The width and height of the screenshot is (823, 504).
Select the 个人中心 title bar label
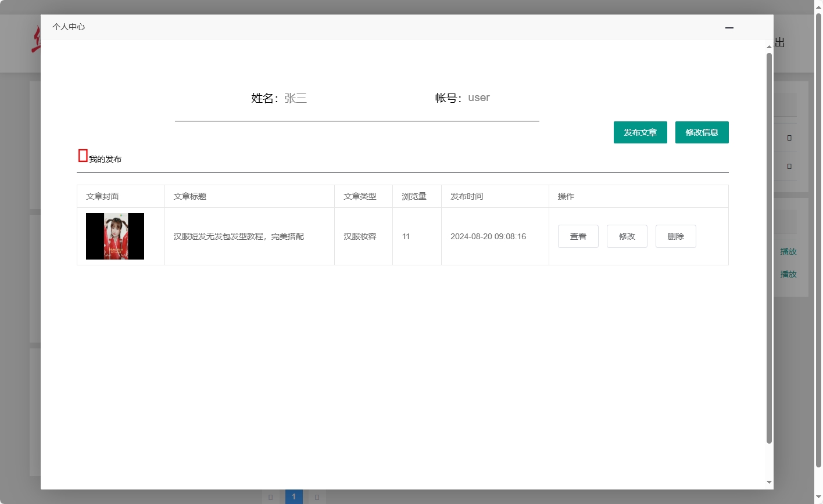[68, 27]
